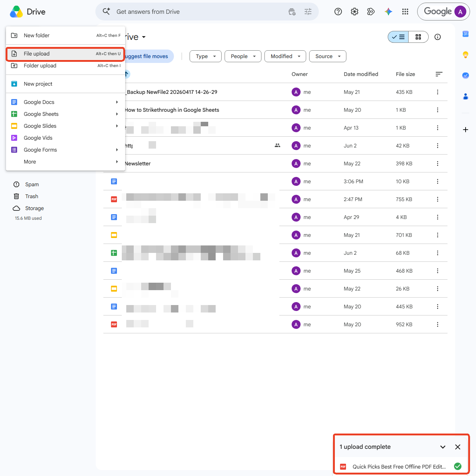
Task: Show the view details info icon
Action: pos(438,37)
